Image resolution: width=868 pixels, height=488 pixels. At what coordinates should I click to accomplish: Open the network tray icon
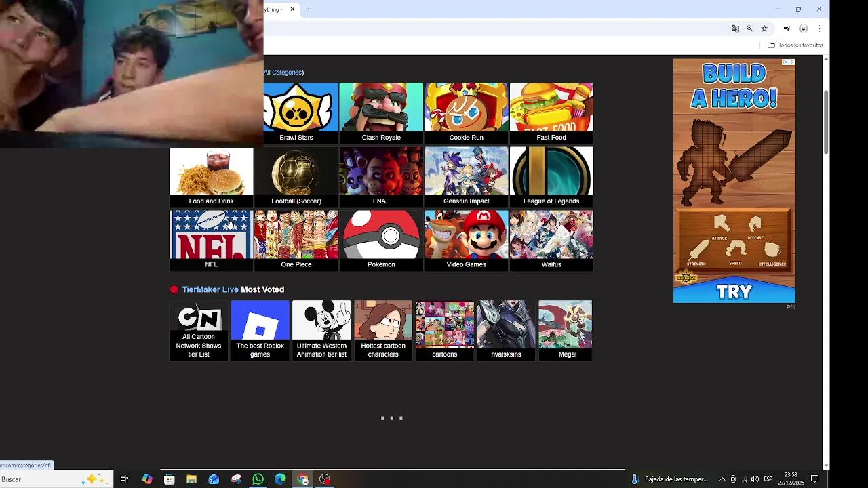click(x=745, y=479)
